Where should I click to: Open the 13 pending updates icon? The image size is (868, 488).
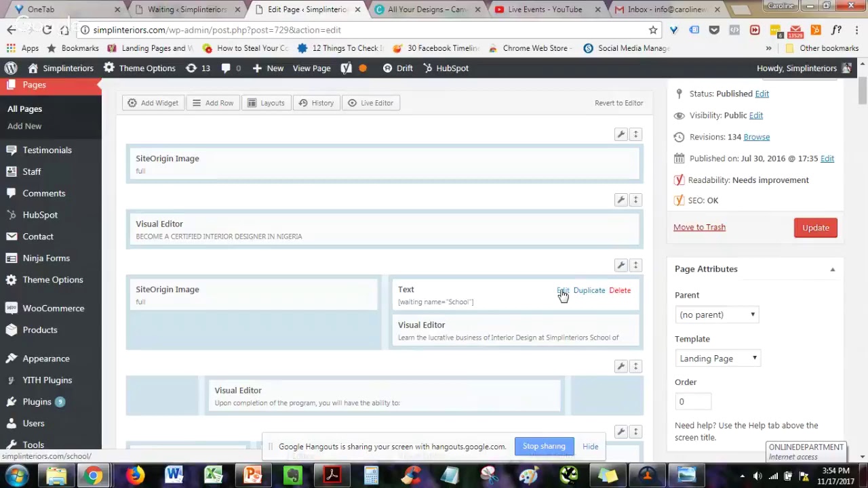click(197, 68)
